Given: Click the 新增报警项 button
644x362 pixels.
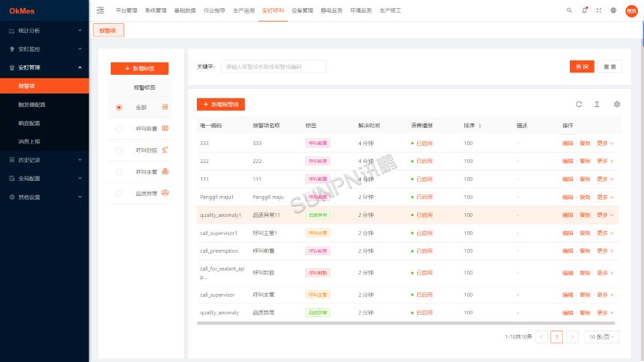Looking at the screenshot, I should 221,104.
